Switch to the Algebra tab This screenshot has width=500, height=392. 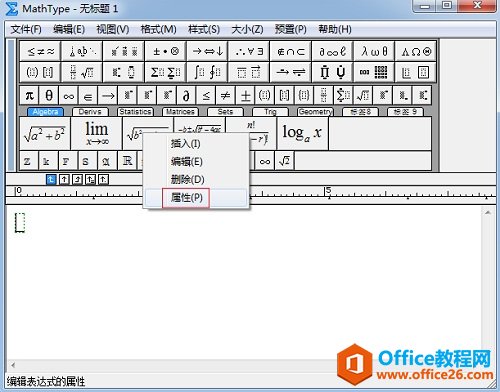[x=45, y=112]
